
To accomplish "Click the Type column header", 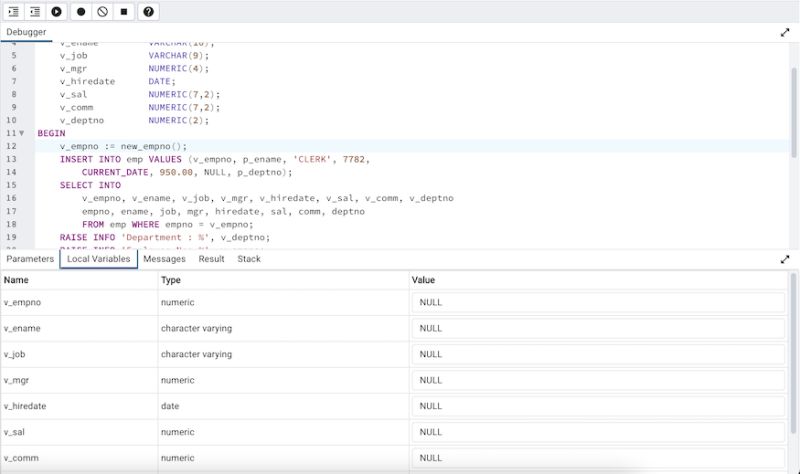I will pos(283,280).
